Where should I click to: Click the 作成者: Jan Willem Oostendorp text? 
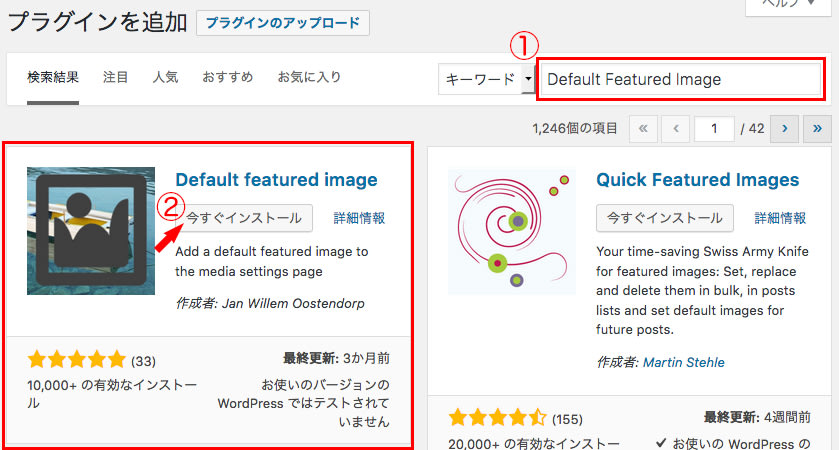270,303
